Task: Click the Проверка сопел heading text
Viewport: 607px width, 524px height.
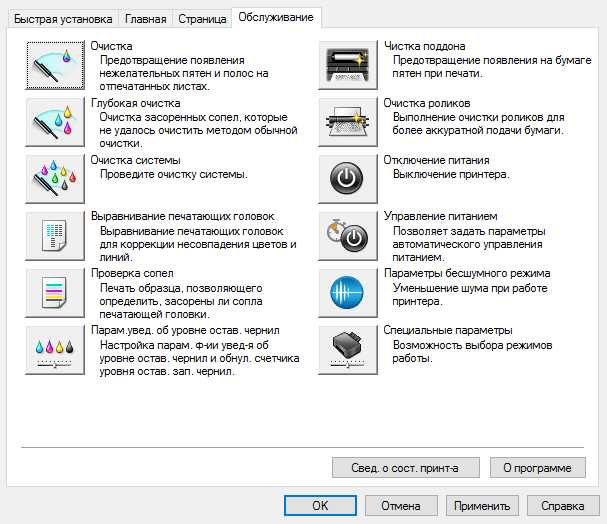Action: tap(132, 273)
